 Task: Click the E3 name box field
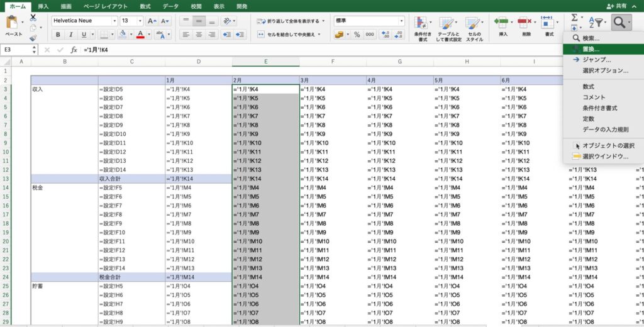pos(18,49)
